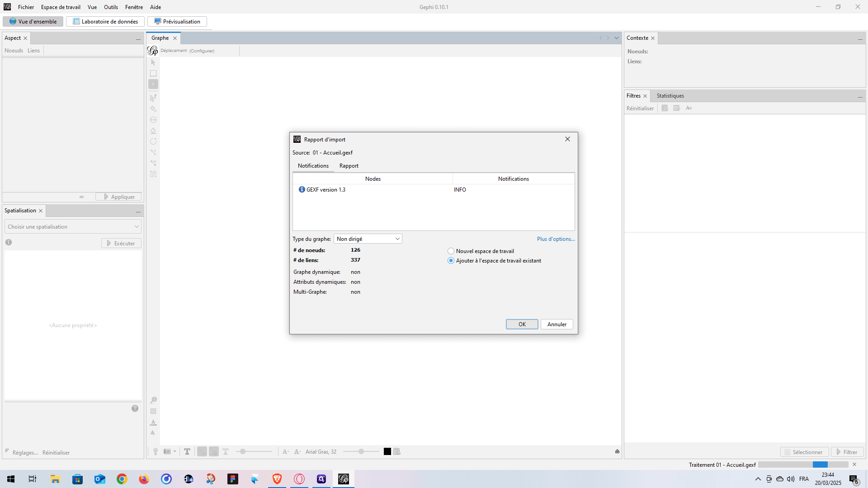Open the Outils menu
This screenshot has width=868, height=488.
click(x=111, y=7)
